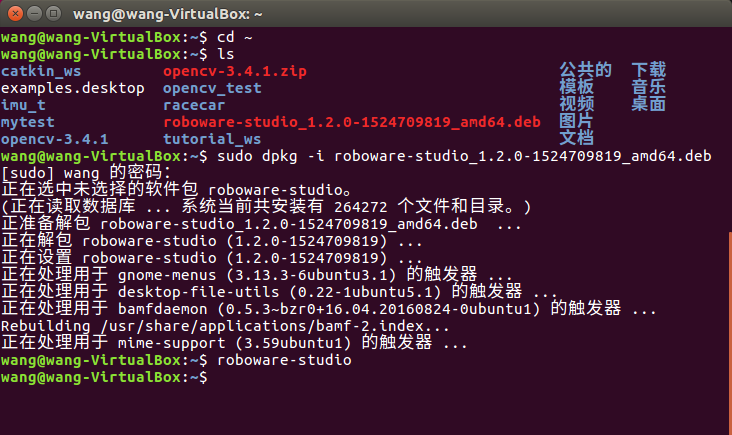Click the imu_t directory name
The width and height of the screenshot is (732, 435).
(23, 105)
